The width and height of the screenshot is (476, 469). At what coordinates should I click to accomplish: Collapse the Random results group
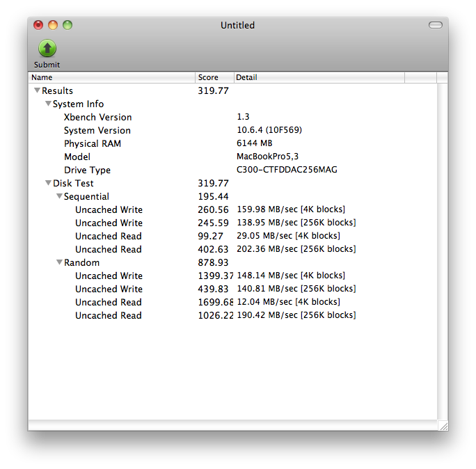coord(59,262)
